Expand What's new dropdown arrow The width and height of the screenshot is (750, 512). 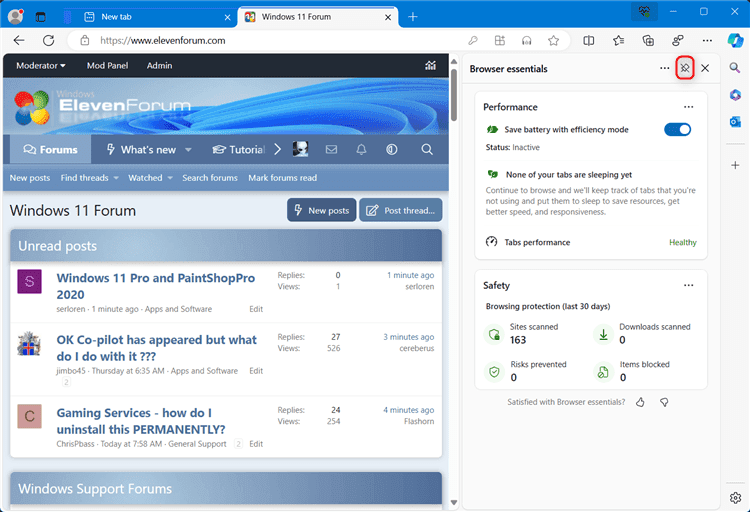[x=188, y=150]
